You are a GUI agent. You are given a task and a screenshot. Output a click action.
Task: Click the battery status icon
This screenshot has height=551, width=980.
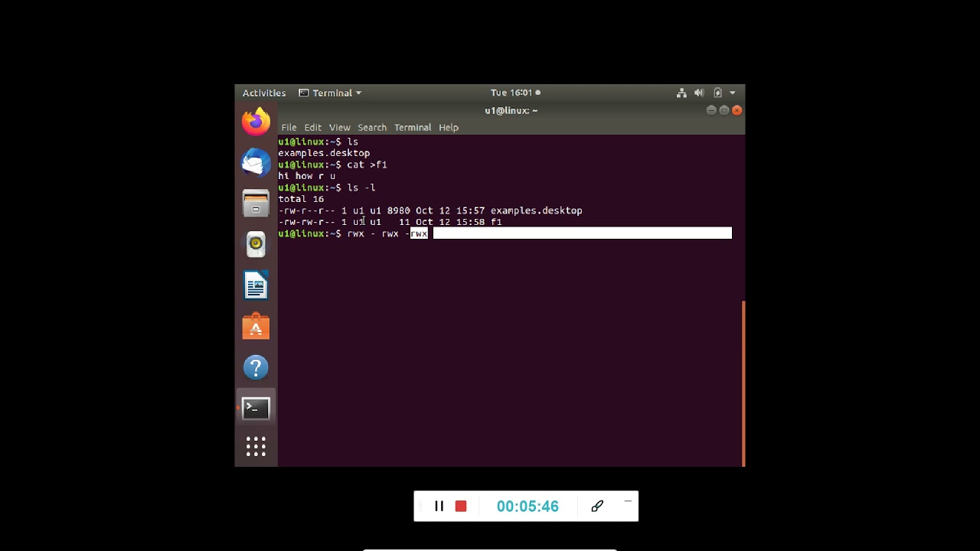pyautogui.click(x=717, y=93)
